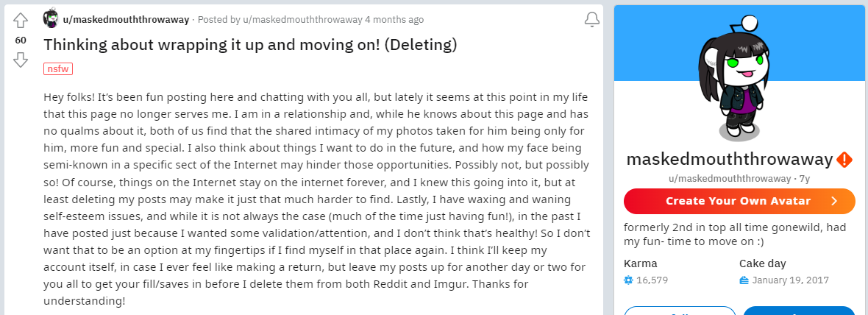The height and width of the screenshot is (315, 868).
Task: Click the small user avatar in the post header
Action: pyautogui.click(x=51, y=19)
